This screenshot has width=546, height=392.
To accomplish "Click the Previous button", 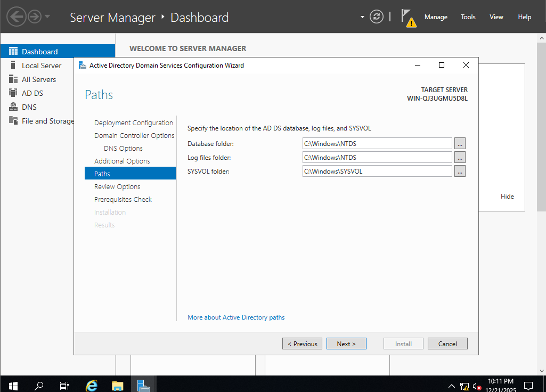I will pos(302,344).
